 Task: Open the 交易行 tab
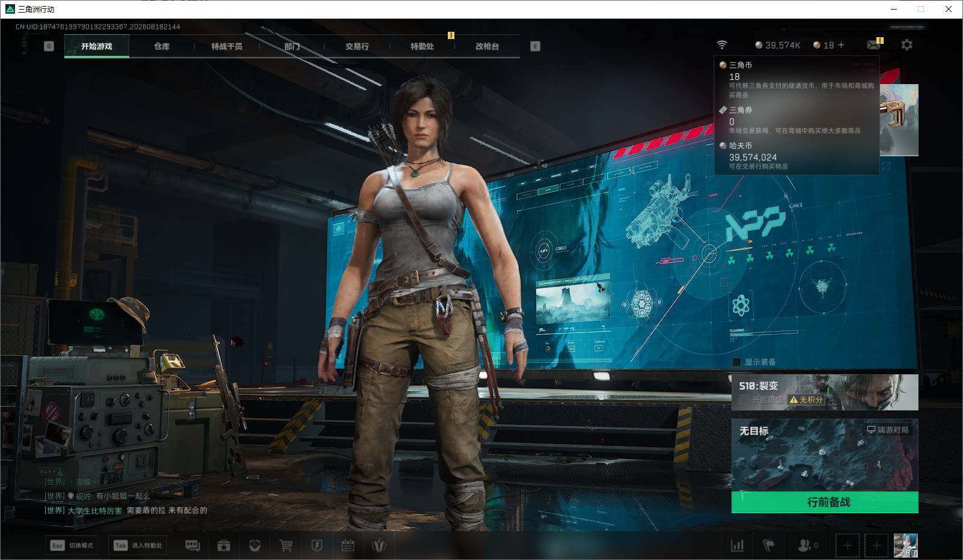(357, 46)
